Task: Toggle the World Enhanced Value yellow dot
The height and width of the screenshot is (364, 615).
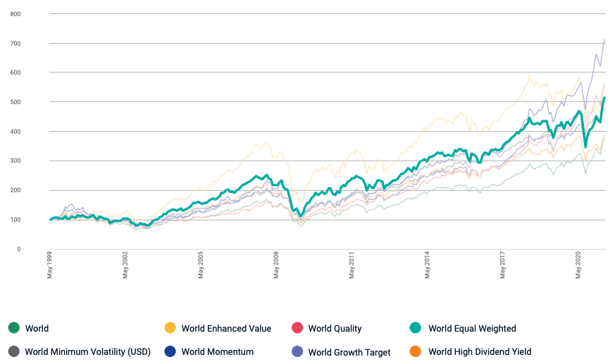Action: pyautogui.click(x=170, y=328)
